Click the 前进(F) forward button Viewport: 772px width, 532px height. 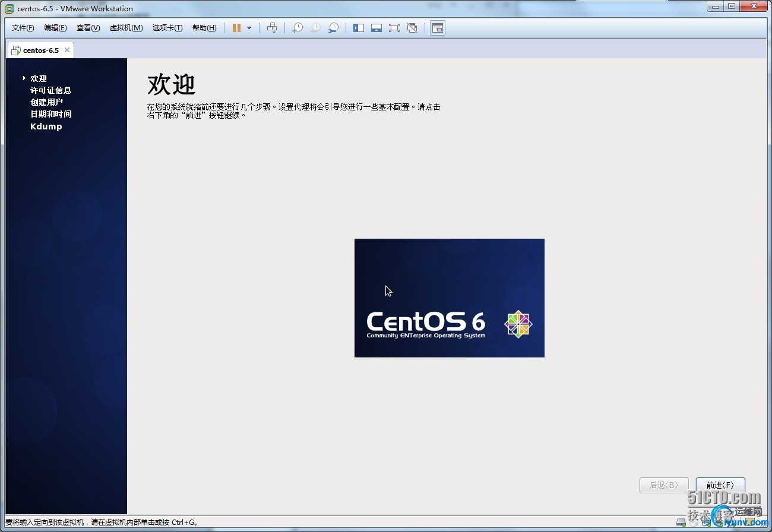[x=720, y=485]
